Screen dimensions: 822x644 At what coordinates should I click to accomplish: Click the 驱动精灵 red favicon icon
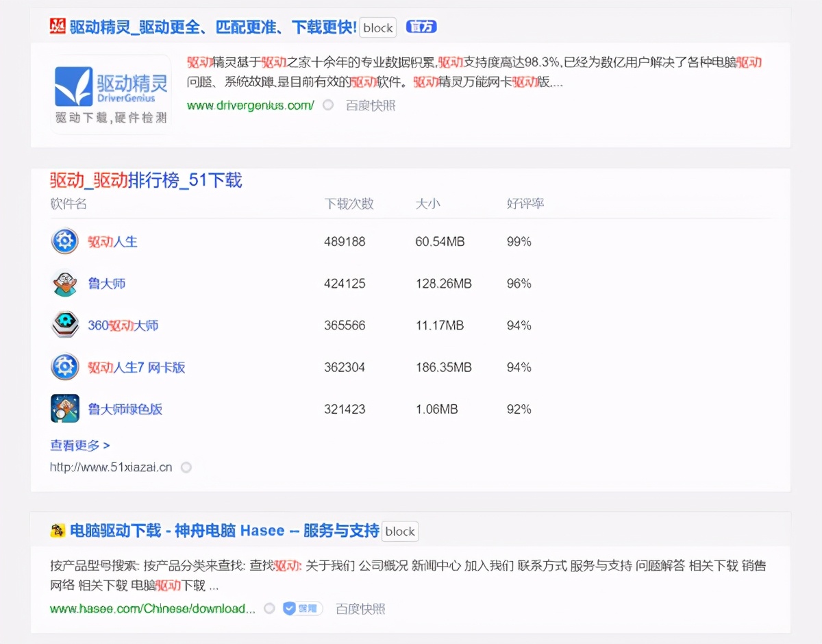pyautogui.click(x=58, y=27)
